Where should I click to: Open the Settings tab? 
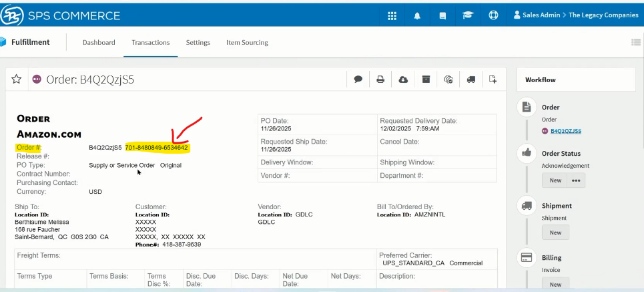tap(198, 42)
